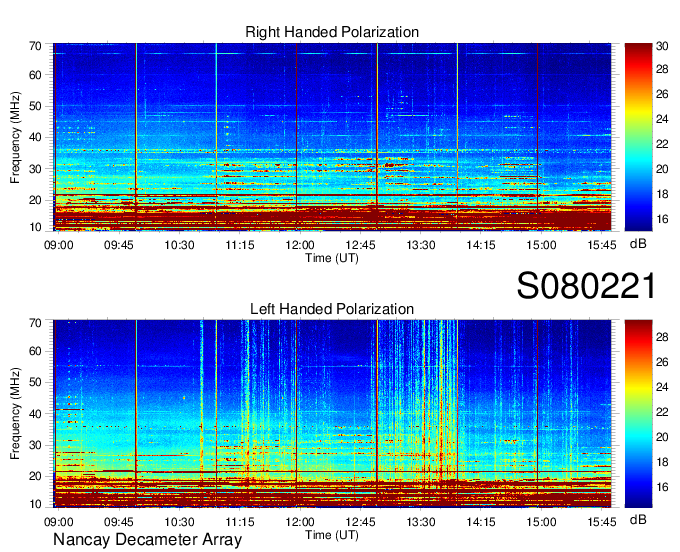
Task: Select the 50 MHz tick on the top plot
Action: (35, 106)
